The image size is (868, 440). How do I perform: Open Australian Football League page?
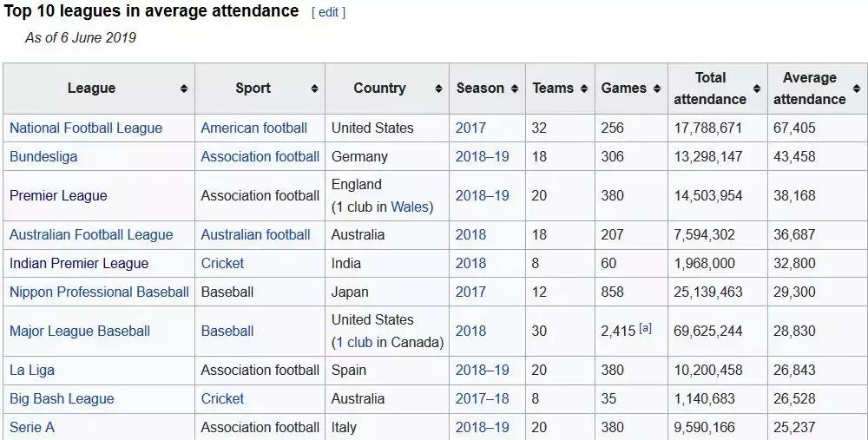tap(91, 234)
